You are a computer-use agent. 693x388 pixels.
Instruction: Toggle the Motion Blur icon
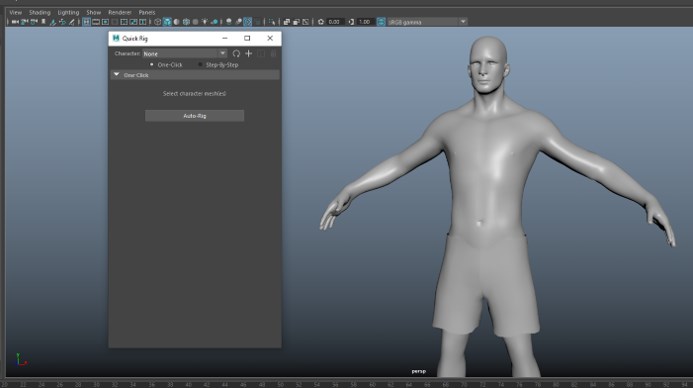(238, 22)
